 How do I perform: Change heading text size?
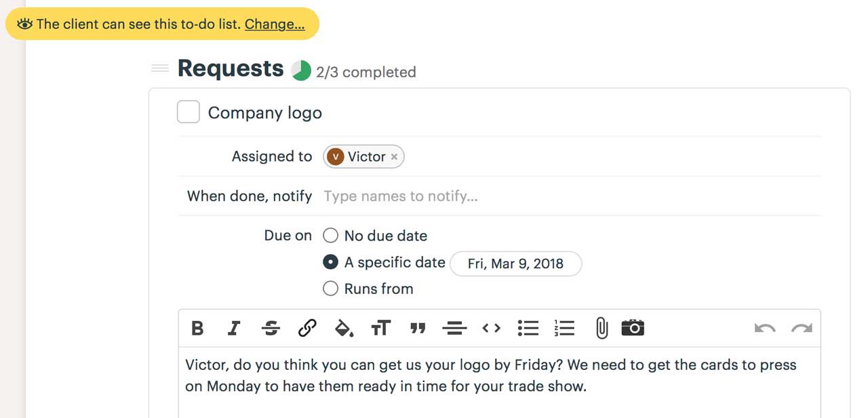coord(380,329)
